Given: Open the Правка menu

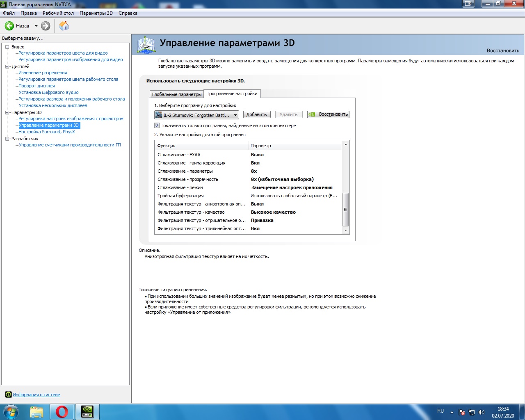Looking at the screenshot, I should [x=29, y=13].
